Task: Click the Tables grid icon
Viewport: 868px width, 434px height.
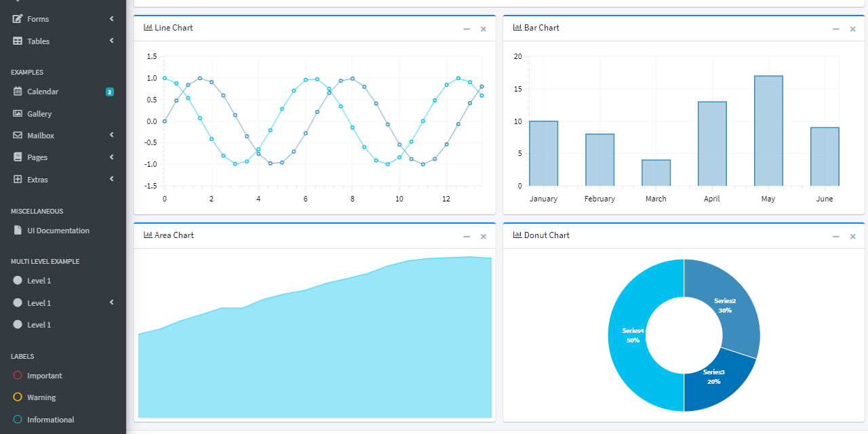Action: pos(18,41)
